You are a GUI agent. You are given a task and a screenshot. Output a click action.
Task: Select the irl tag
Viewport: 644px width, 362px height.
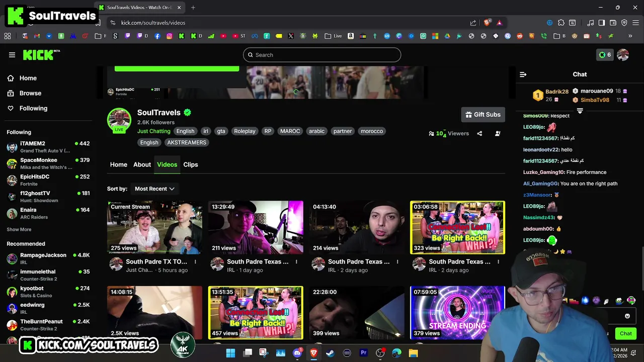point(205,131)
